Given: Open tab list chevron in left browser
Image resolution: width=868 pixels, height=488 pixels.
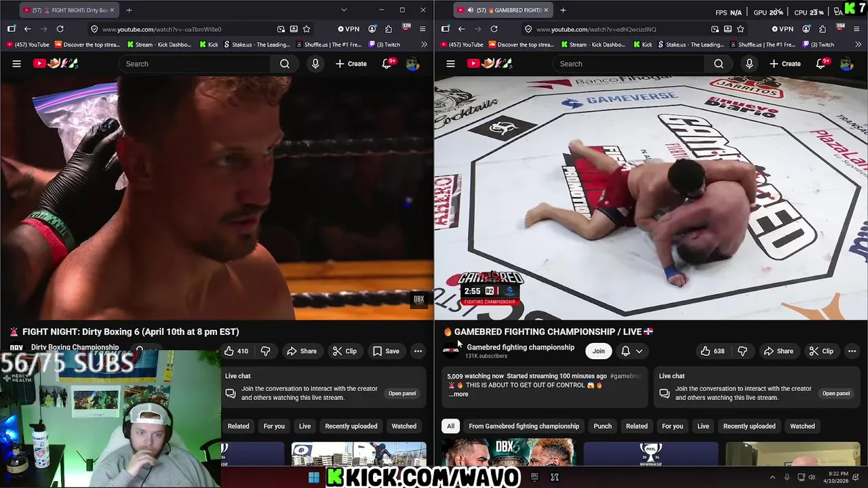Looking at the screenshot, I should [x=344, y=10].
